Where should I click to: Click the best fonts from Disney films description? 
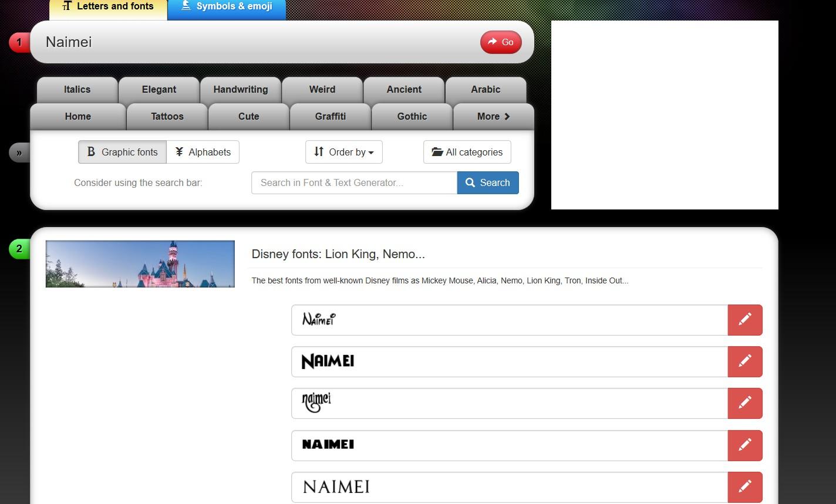point(440,280)
